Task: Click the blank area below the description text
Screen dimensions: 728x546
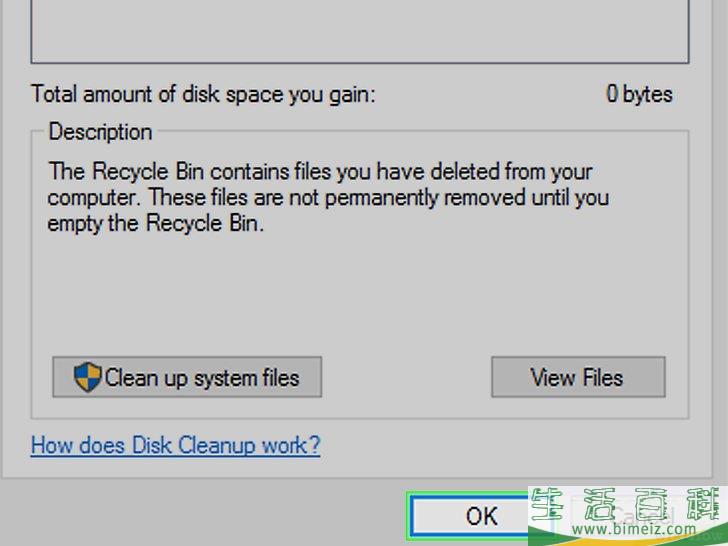Action: (x=360, y=292)
